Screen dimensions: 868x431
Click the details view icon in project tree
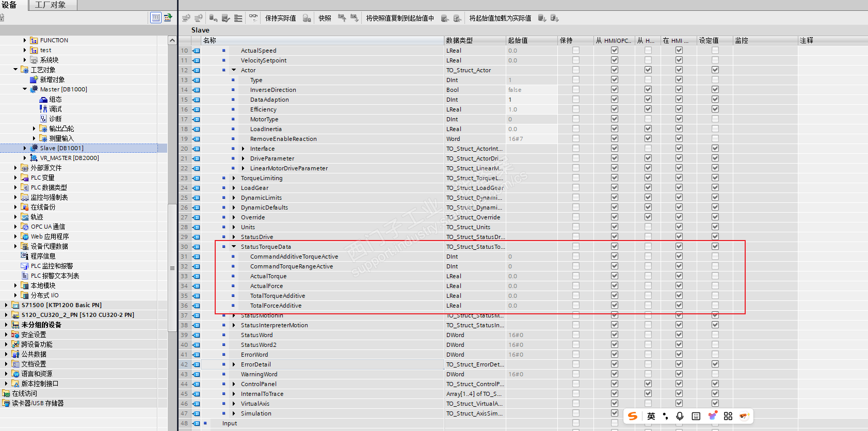156,18
